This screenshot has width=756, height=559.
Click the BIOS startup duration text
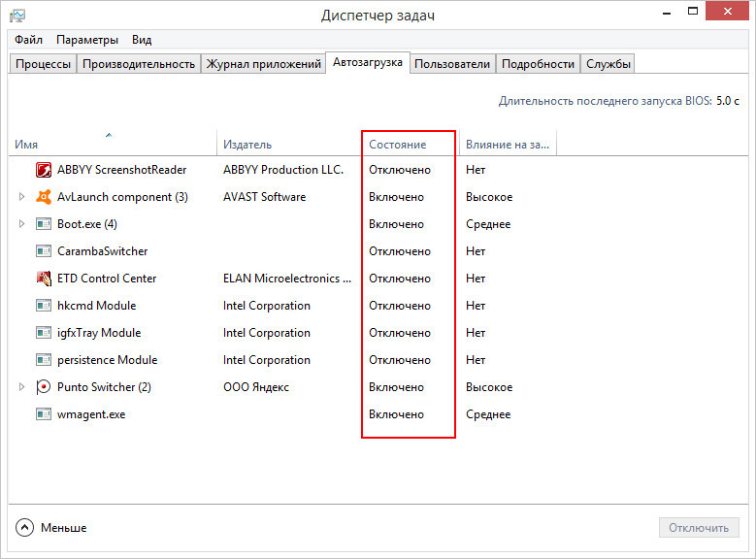pyautogui.click(x=618, y=101)
